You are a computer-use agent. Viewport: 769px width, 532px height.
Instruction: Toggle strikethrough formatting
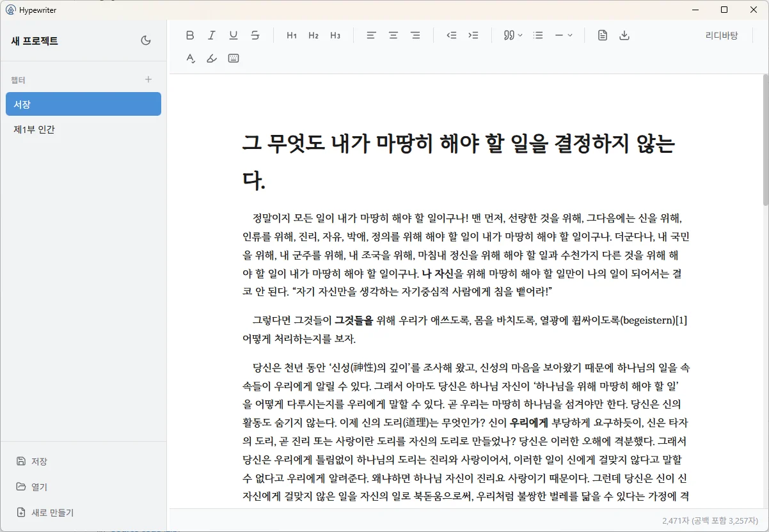(255, 35)
